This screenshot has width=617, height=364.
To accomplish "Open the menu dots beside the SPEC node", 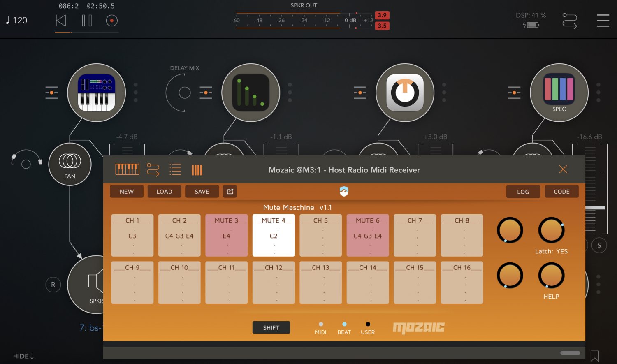I will (598, 93).
